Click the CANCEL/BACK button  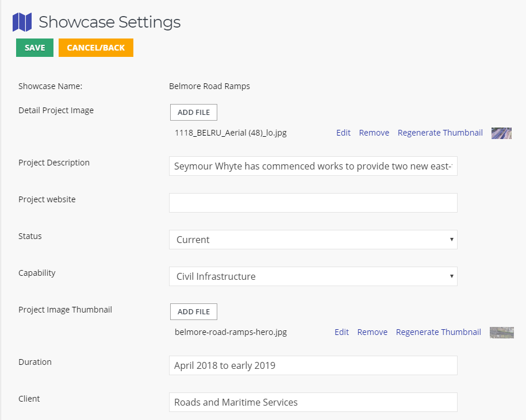[x=96, y=48]
